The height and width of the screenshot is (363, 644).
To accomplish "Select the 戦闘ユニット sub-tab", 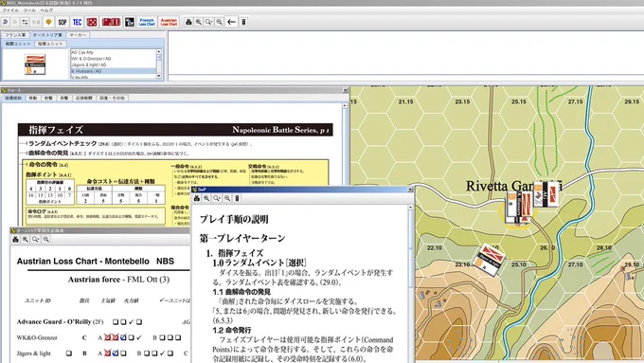I will 18,44.
